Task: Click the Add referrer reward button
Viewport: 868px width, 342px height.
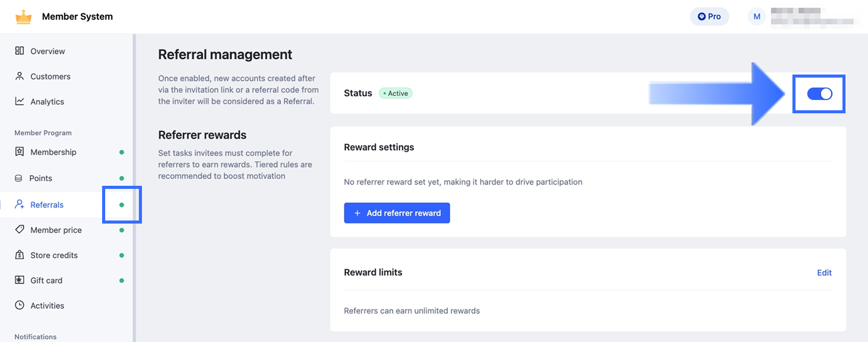Action: [x=397, y=213]
